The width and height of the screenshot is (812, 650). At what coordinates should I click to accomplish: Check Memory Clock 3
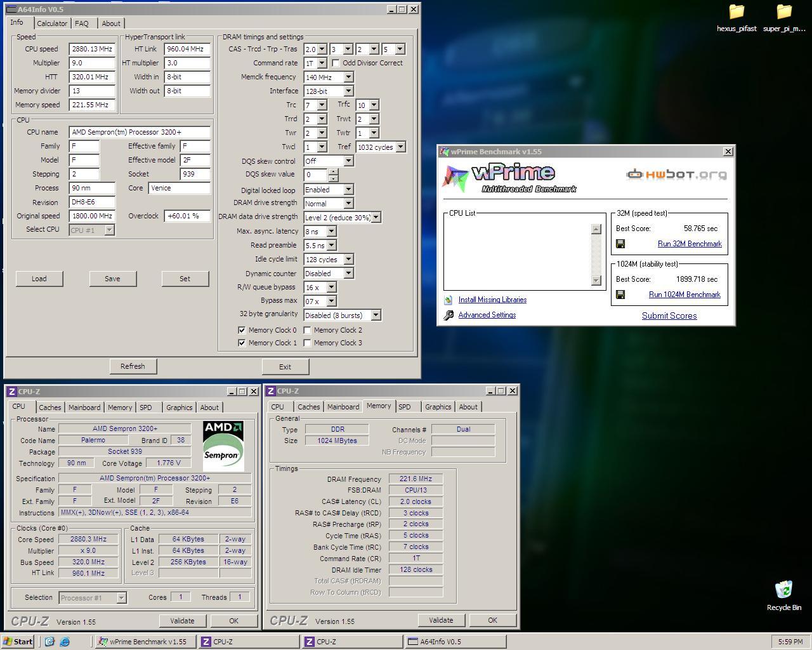coord(307,343)
